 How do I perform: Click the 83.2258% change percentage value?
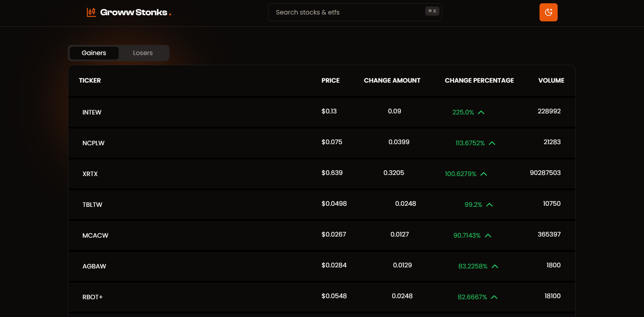pos(473,266)
